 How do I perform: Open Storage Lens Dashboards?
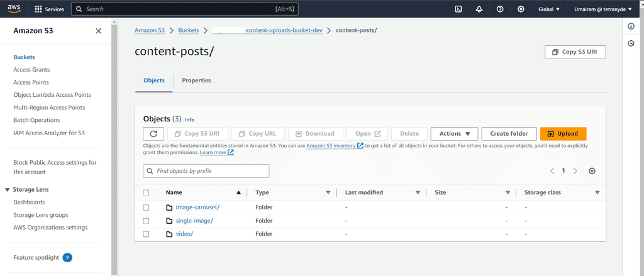click(x=29, y=202)
